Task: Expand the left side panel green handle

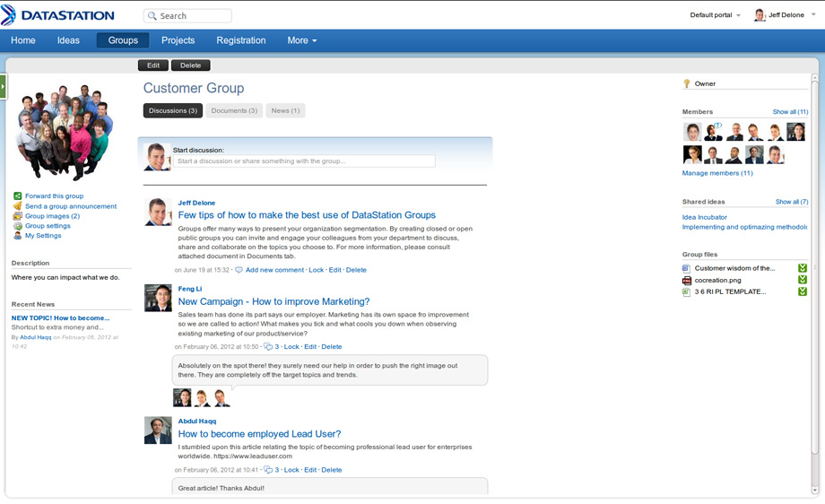Action: 3,87
